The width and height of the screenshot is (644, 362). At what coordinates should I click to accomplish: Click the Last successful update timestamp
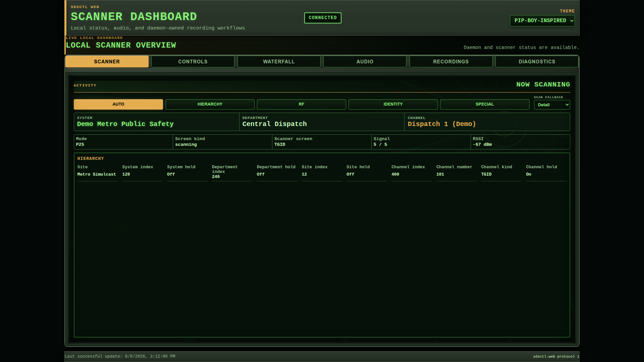120,356
